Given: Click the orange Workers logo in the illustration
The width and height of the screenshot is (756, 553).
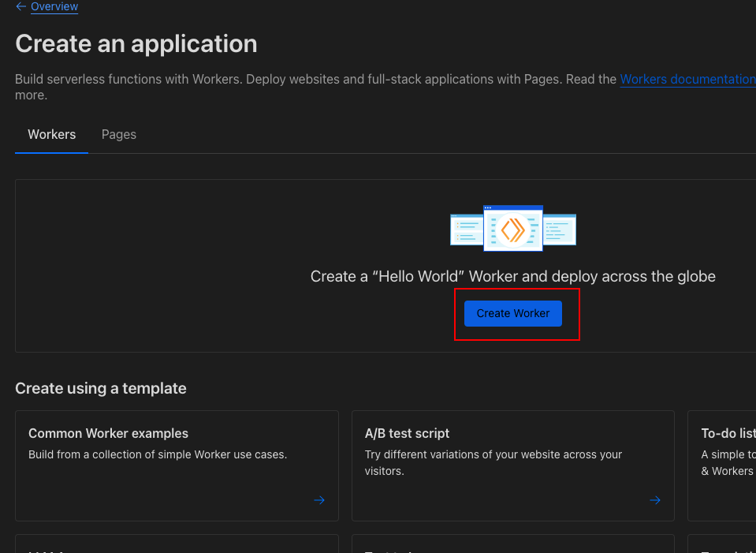Looking at the screenshot, I should 512,230.
